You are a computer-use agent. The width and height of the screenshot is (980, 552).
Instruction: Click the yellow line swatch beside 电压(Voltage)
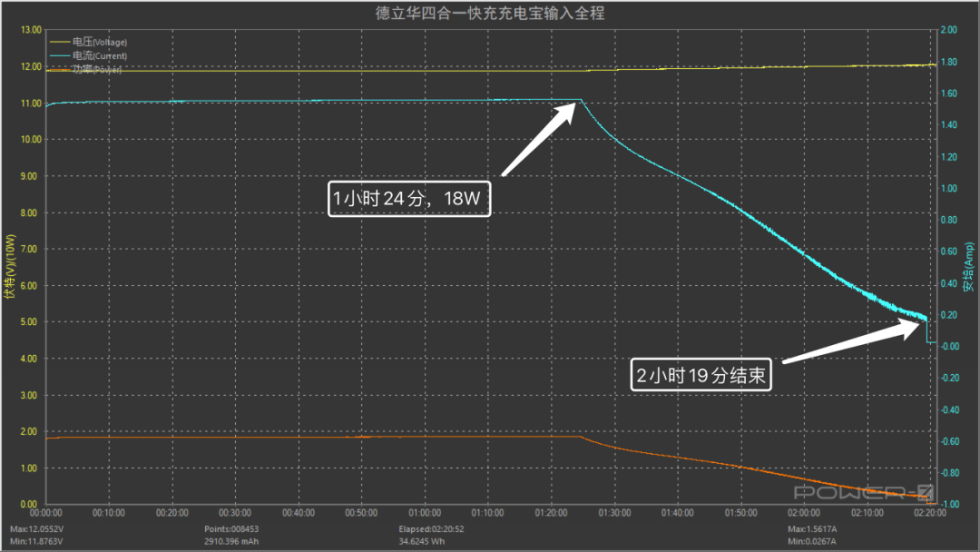[60, 42]
